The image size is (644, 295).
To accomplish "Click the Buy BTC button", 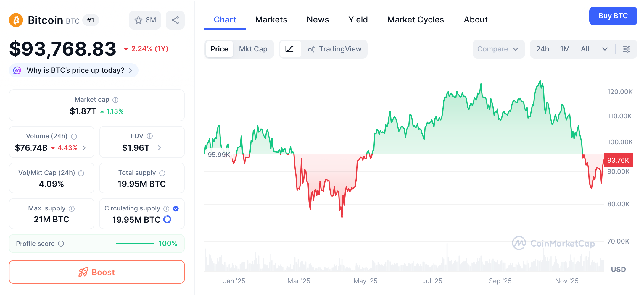I will coord(613,16).
